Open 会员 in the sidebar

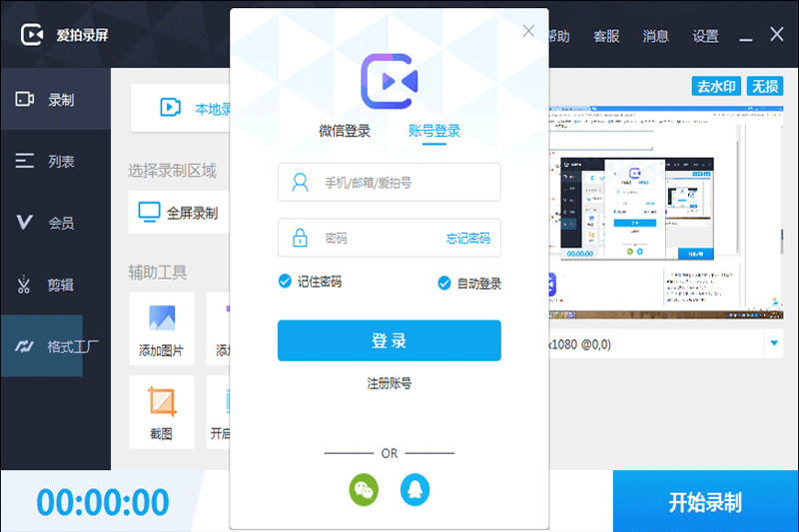(55, 223)
